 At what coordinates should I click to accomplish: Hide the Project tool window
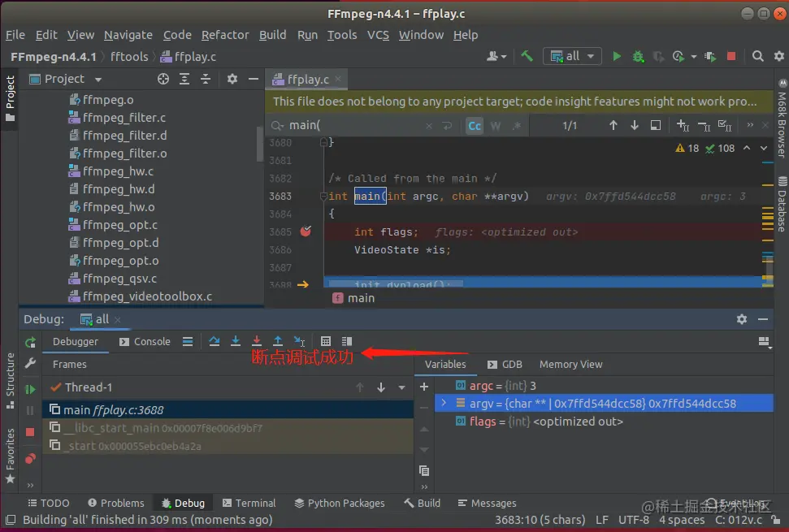tap(253, 79)
